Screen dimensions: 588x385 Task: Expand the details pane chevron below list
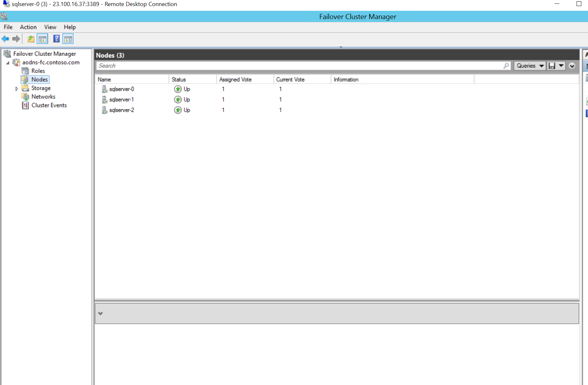click(100, 314)
